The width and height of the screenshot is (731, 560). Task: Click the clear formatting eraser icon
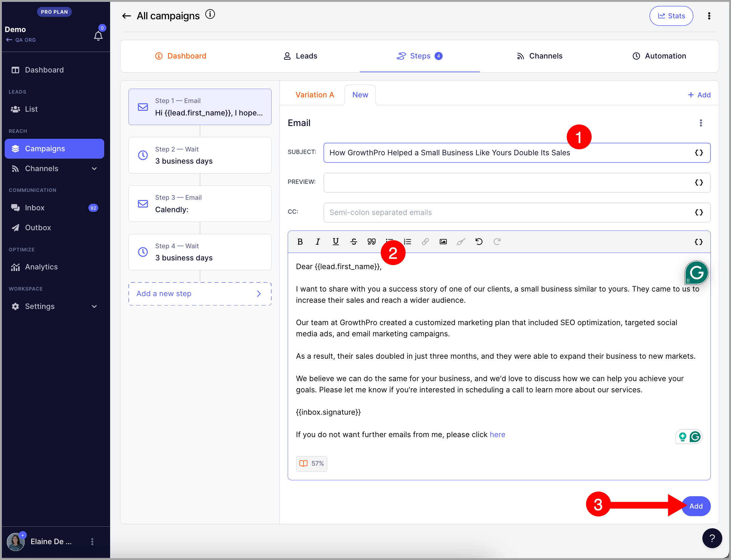(461, 242)
